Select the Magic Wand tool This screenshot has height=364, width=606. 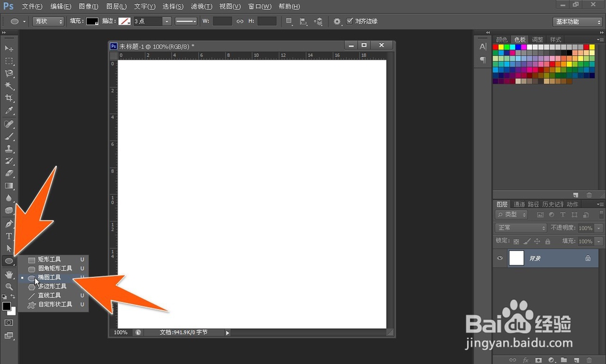point(8,86)
